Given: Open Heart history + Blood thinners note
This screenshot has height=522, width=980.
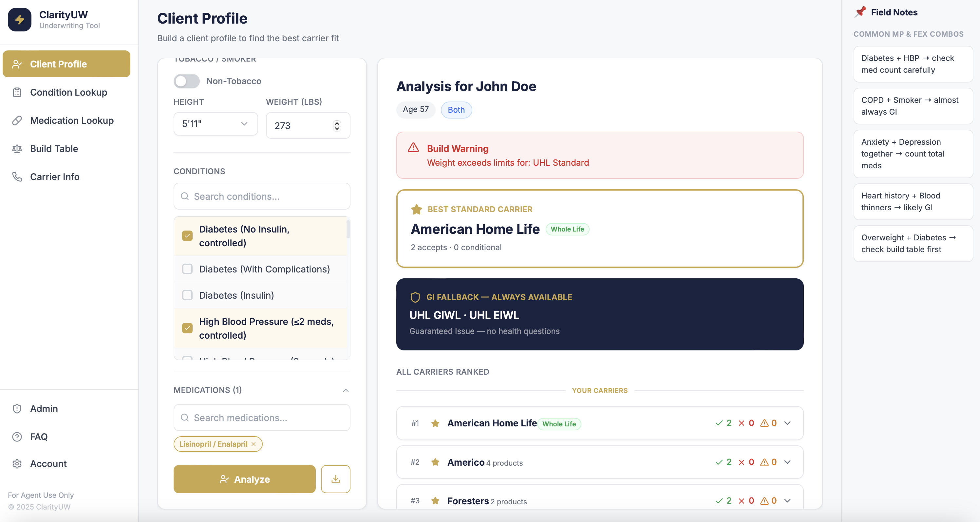Looking at the screenshot, I should [x=913, y=202].
